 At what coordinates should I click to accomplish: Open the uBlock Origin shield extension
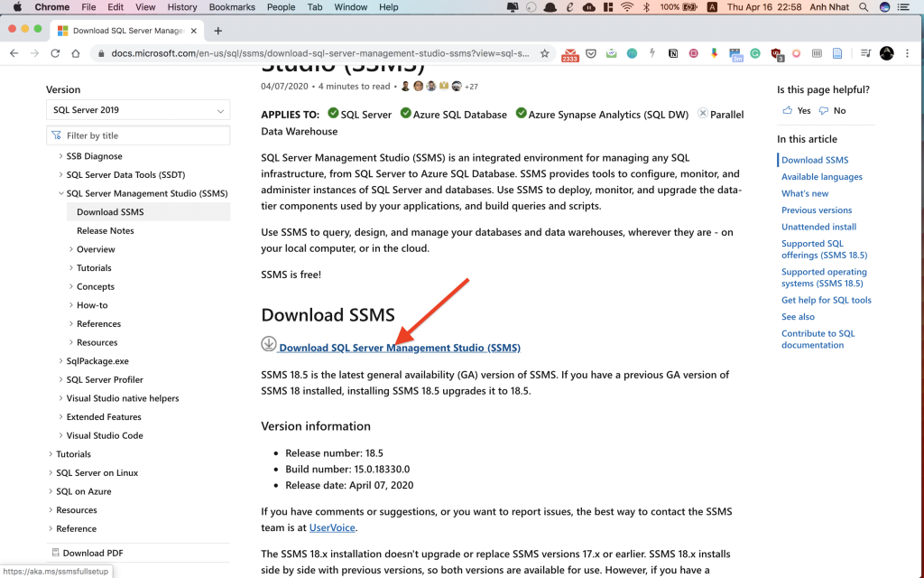click(776, 54)
